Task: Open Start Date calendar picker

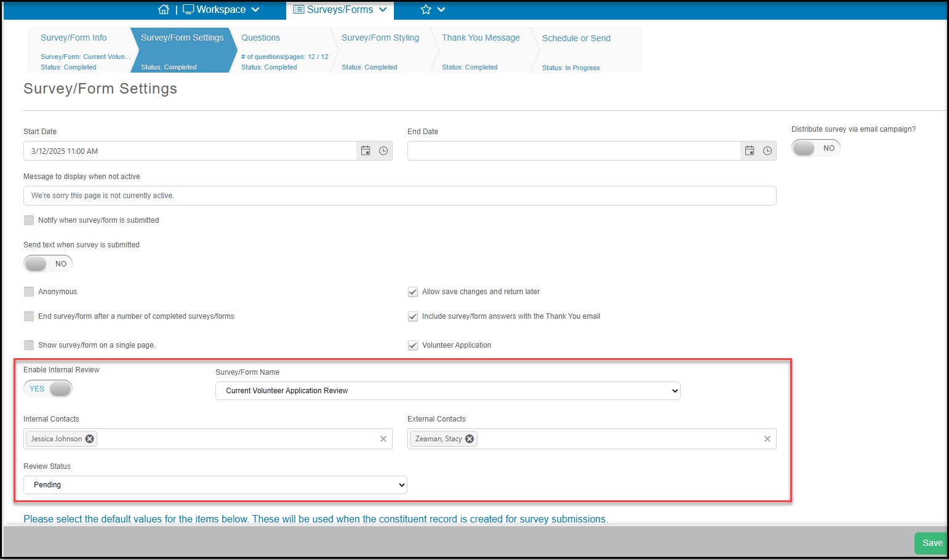Action: (366, 151)
